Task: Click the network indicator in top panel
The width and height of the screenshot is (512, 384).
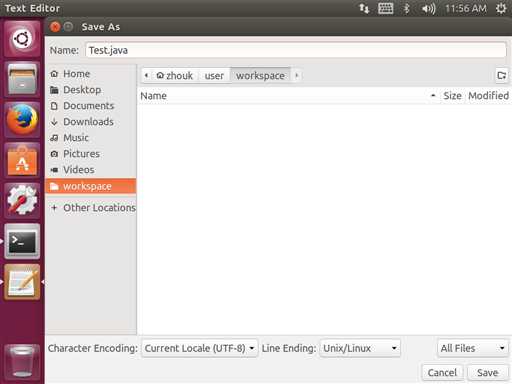Action: 364,8
